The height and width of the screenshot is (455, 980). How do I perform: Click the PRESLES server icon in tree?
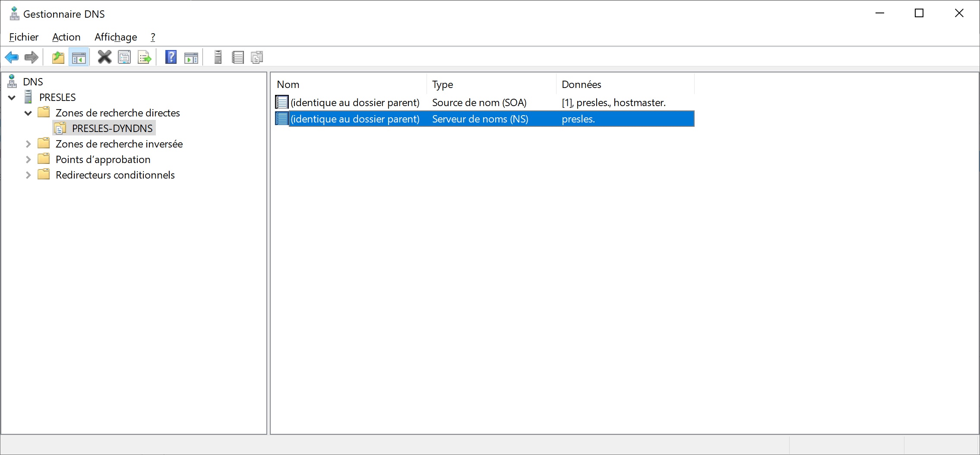(28, 97)
